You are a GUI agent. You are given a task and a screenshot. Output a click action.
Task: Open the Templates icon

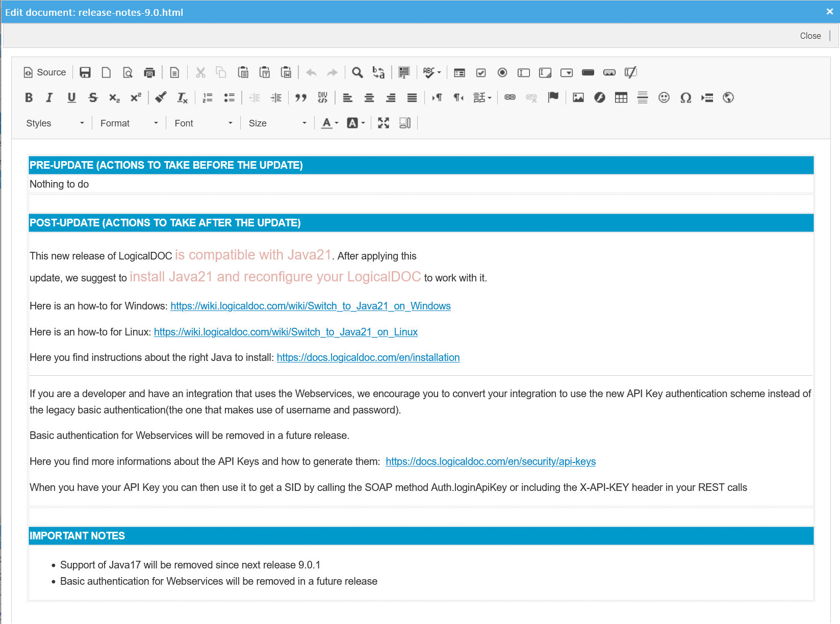coord(174,72)
